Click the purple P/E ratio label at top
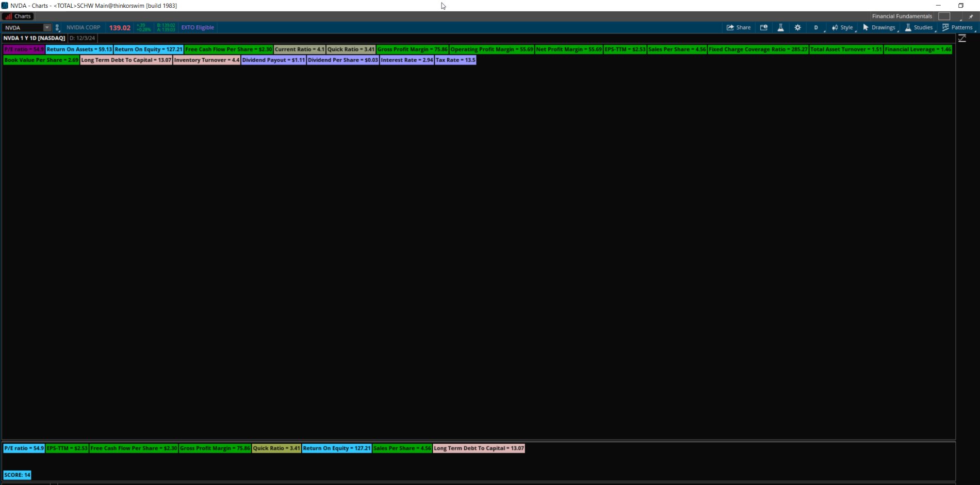 [x=24, y=49]
